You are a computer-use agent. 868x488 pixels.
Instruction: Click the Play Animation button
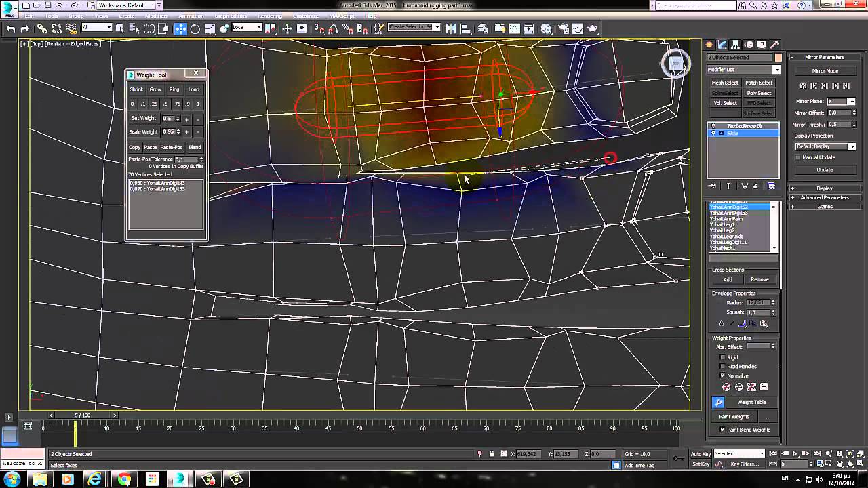[x=795, y=453]
